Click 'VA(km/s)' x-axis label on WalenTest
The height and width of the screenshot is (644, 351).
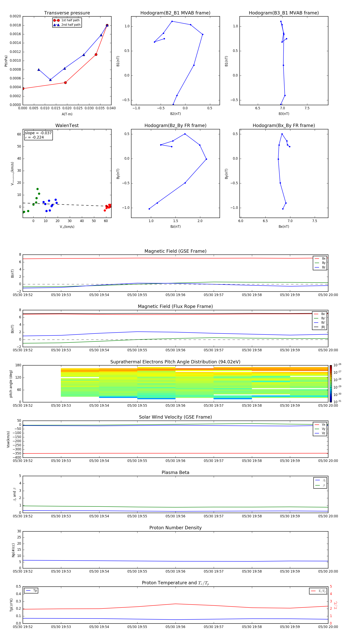click(x=67, y=227)
